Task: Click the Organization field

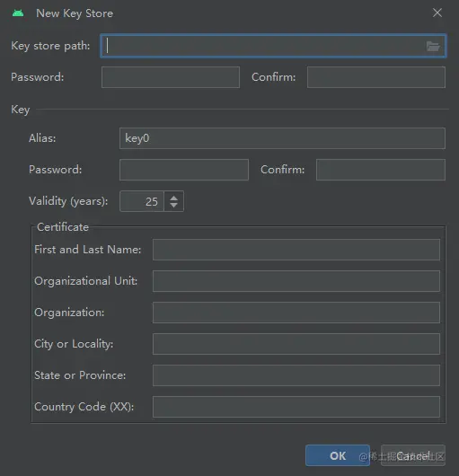Action: point(296,313)
